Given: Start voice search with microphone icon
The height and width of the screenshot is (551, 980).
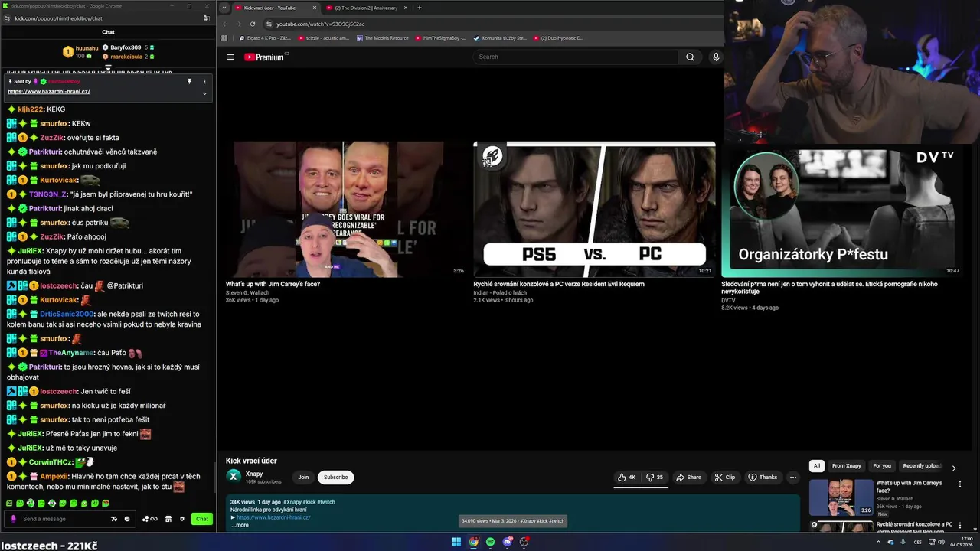Looking at the screenshot, I should click(x=716, y=57).
